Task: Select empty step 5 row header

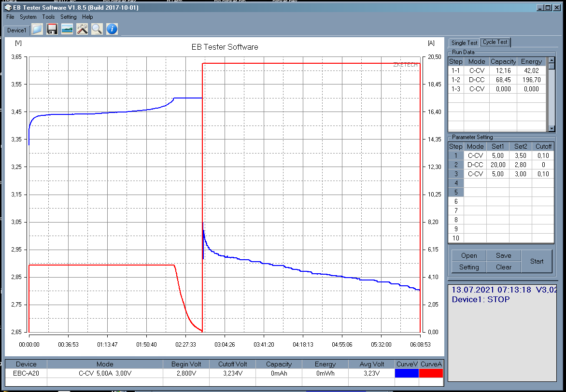Action: tap(456, 193)
